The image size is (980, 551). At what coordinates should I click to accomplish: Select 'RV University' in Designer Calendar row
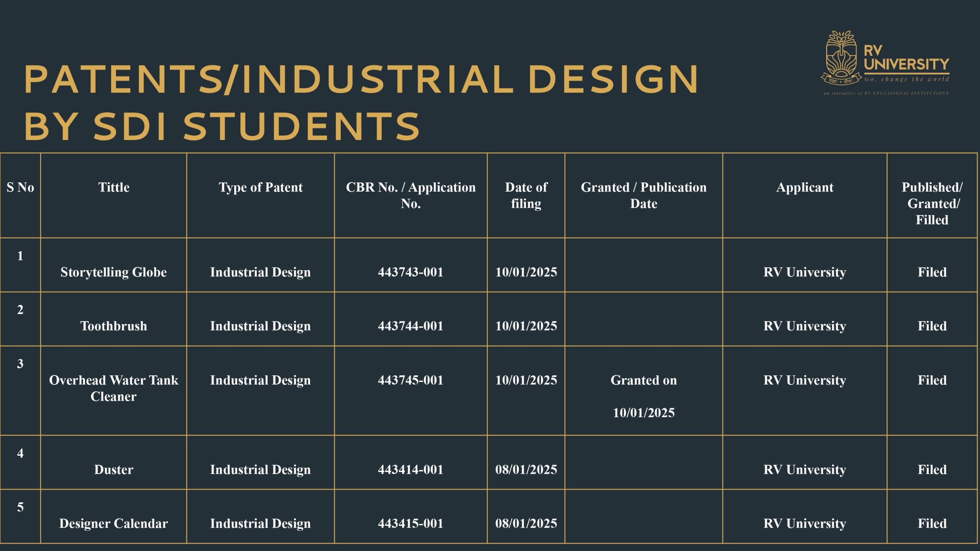pyautogui.click(x=805, y=523)
